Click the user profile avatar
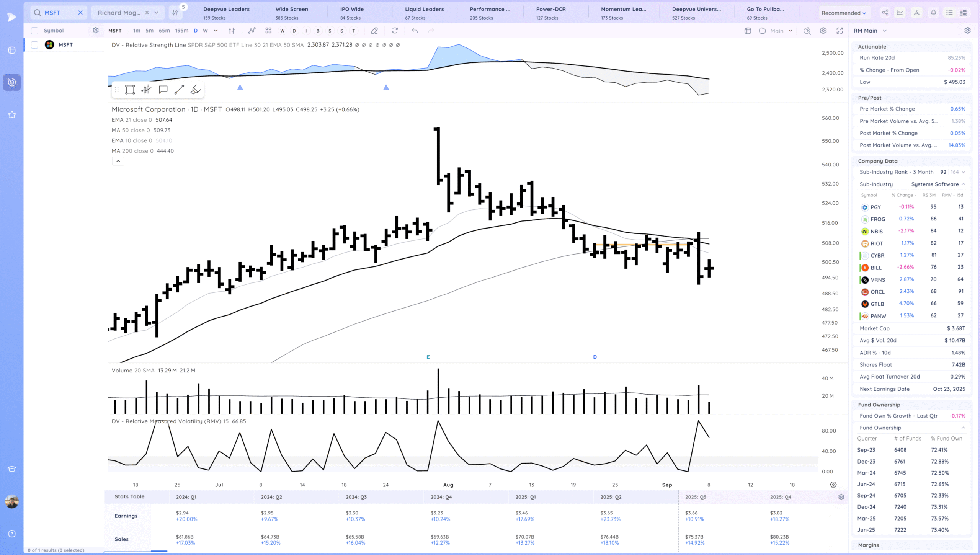The image size is (980, 555). point(12,501)
